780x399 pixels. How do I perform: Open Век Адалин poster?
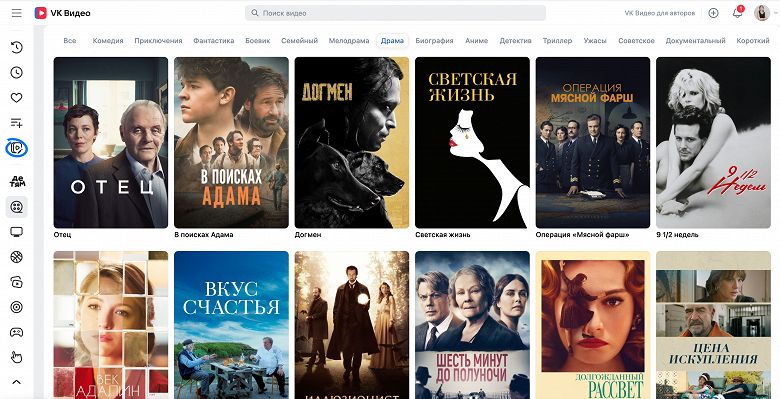(111, 325)
